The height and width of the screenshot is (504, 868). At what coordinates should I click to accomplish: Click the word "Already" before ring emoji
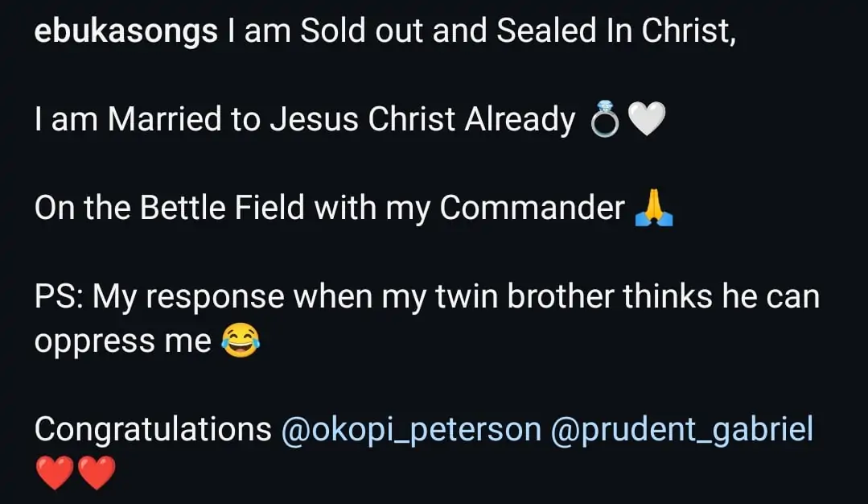click(520, 120)
